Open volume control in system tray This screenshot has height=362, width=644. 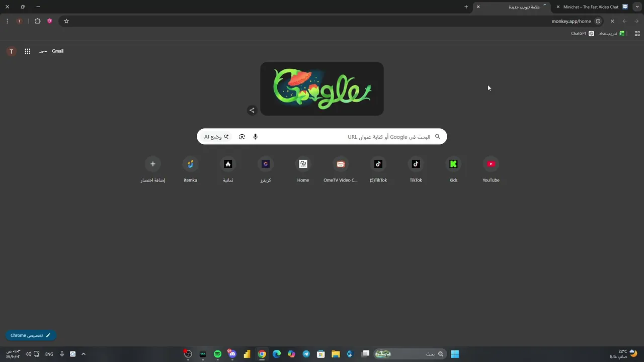[28, 354]
